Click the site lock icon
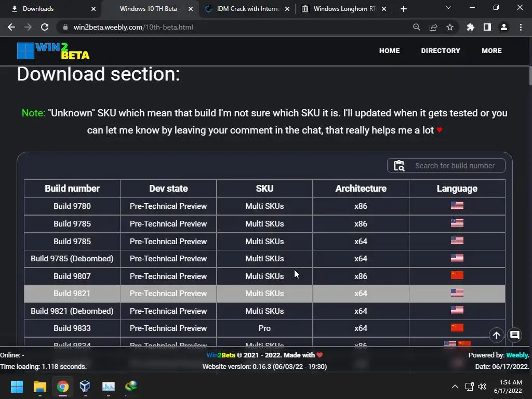The image size is (532, 399). [x=65, y=27]
